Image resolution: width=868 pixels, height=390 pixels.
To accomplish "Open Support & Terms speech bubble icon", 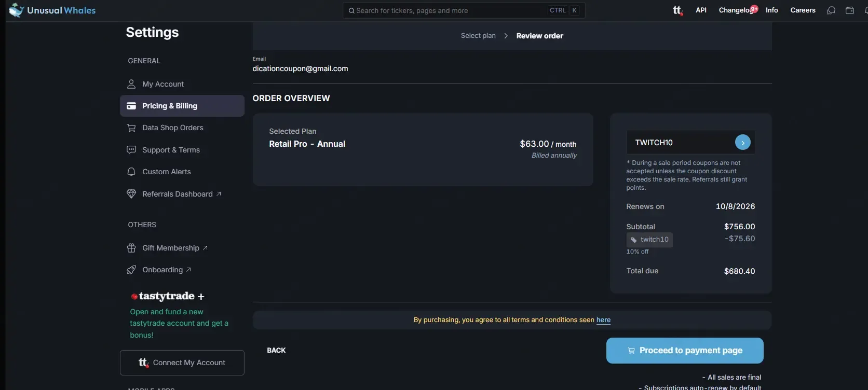I will (131, 150).
